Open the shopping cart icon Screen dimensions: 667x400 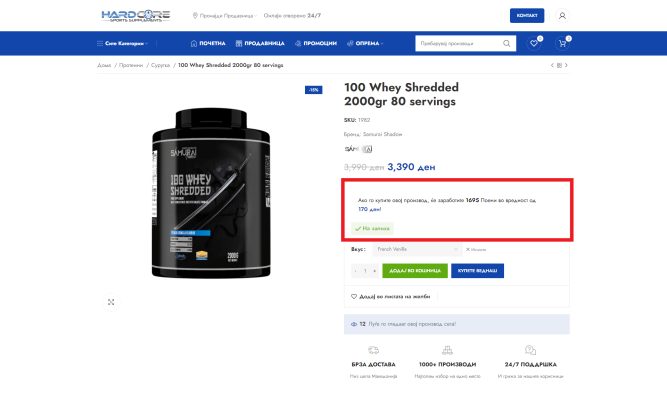[x=562, y=43]
